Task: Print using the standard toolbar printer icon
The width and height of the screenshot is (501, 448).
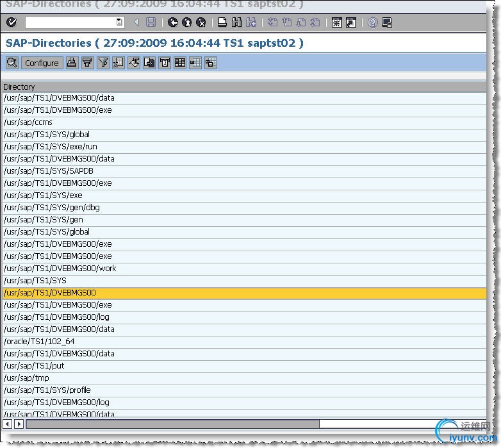Action: [x=222, y=22]
